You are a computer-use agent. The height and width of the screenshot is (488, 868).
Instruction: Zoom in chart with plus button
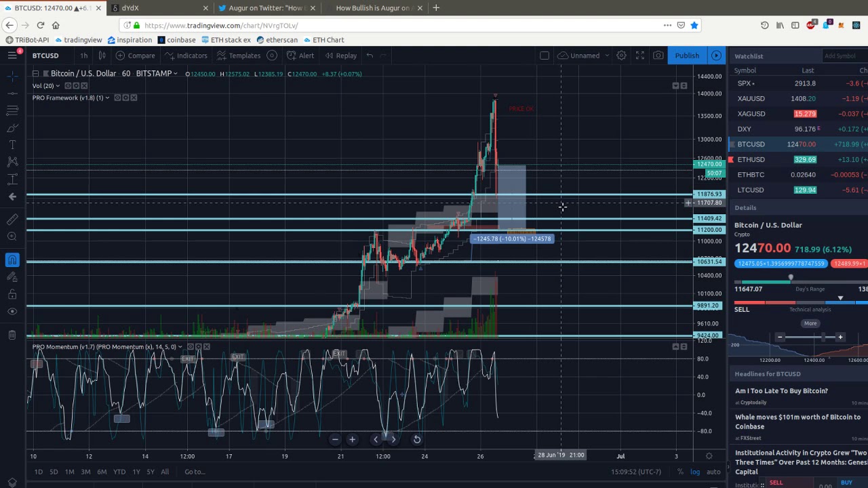[x=352, y=439]
